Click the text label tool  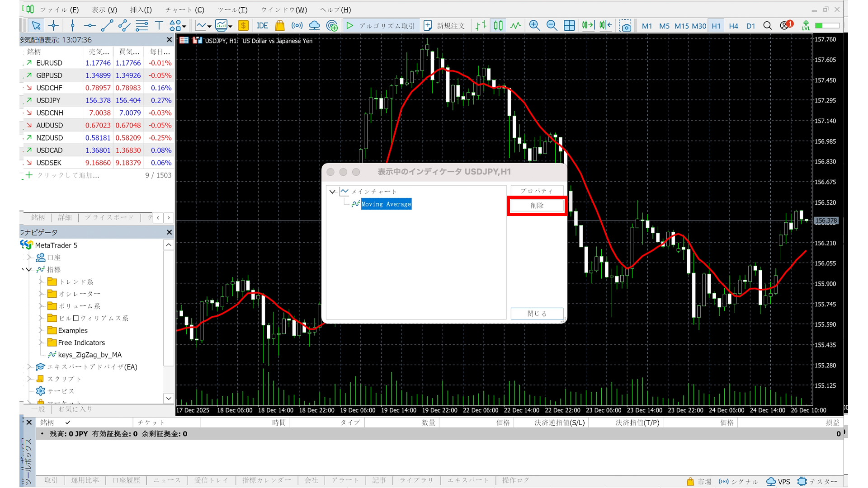(159, 25)
